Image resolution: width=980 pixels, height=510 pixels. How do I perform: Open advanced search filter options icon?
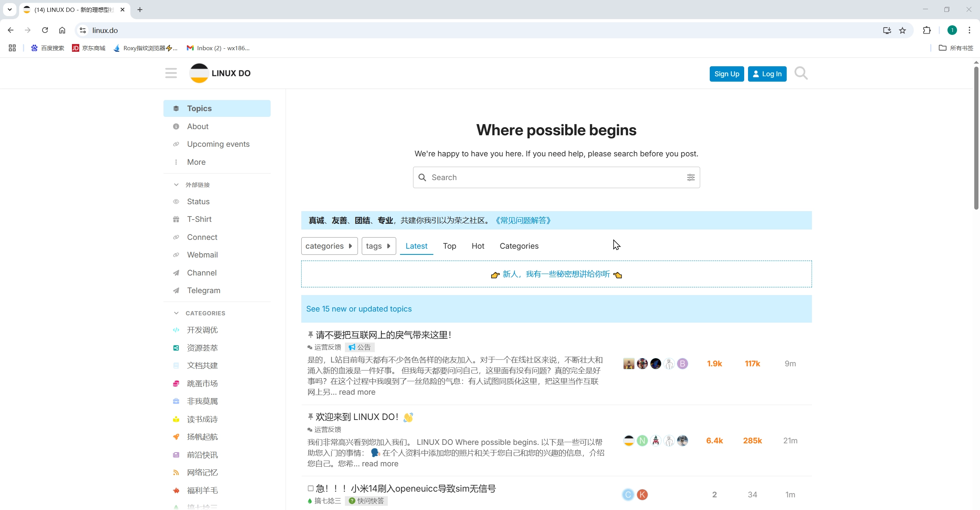(x=691, y=177)
